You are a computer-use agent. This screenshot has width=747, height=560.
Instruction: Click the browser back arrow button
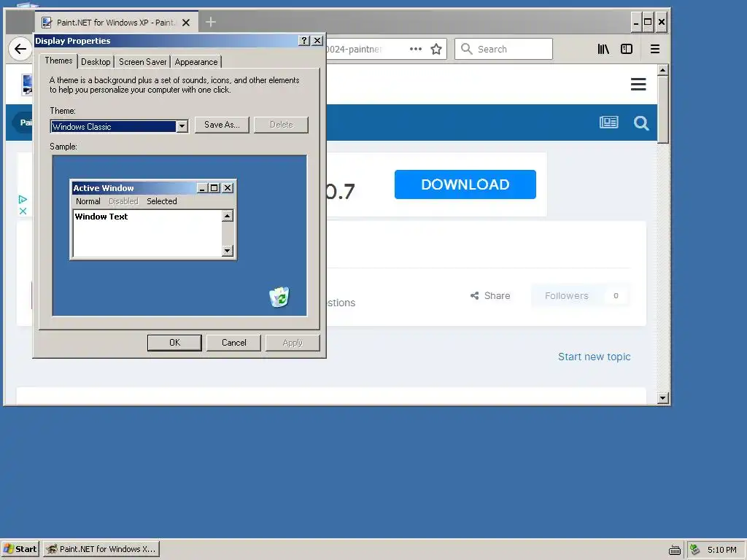click(20, 49)
